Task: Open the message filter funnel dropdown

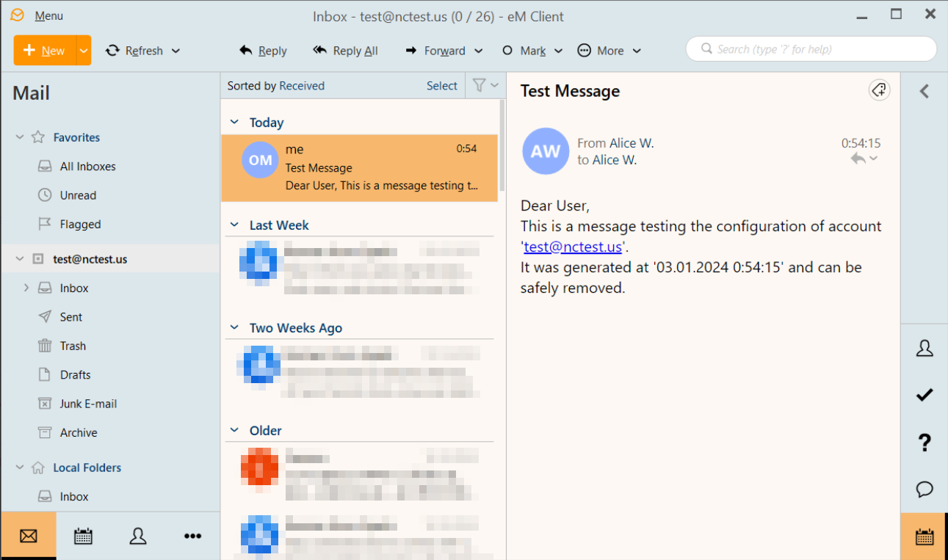Action: point(485,86)
